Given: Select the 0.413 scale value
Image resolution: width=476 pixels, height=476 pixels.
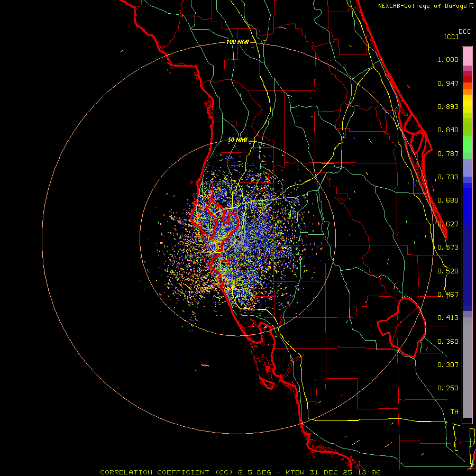Looking at the screenshot, I should pyautogui.click(x=448, y=318).
